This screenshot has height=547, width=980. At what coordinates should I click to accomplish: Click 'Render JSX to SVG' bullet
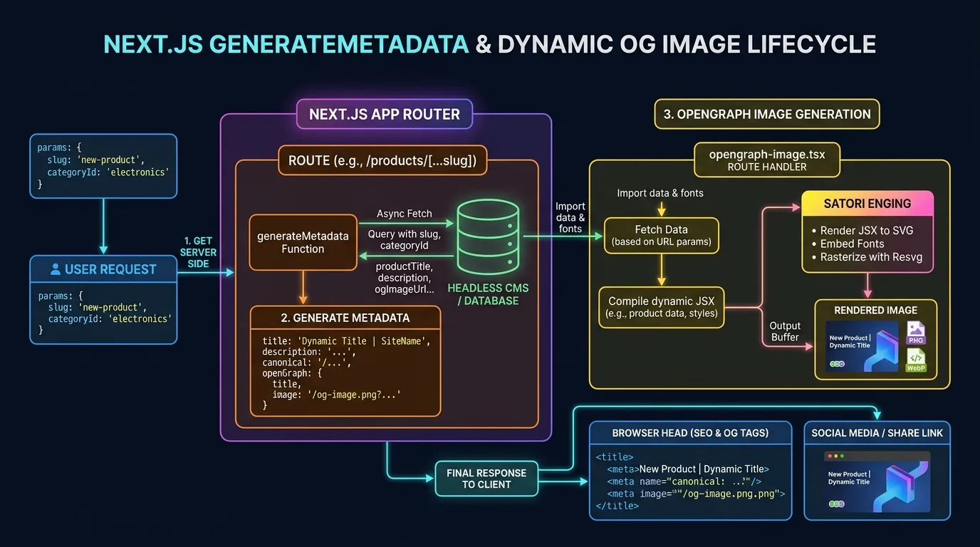click(x=866, y=231)
